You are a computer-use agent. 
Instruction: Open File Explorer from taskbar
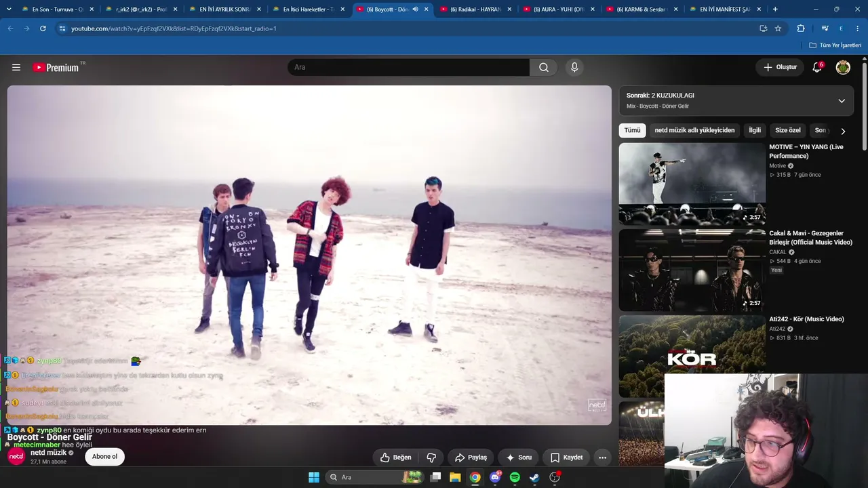[x=455, y=477]
